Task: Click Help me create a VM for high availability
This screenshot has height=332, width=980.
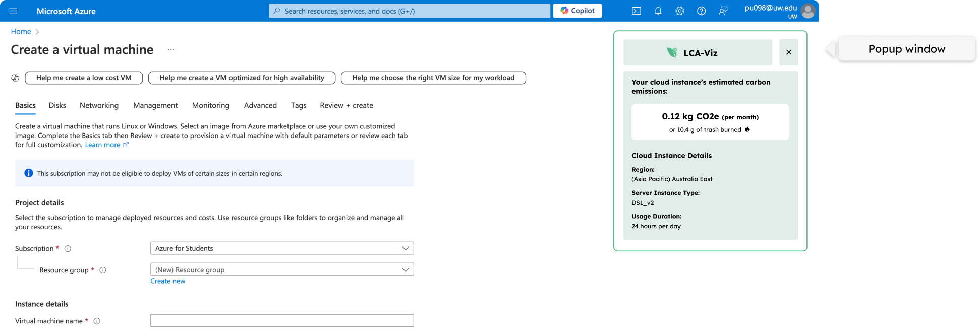Action: click(242, 78)
